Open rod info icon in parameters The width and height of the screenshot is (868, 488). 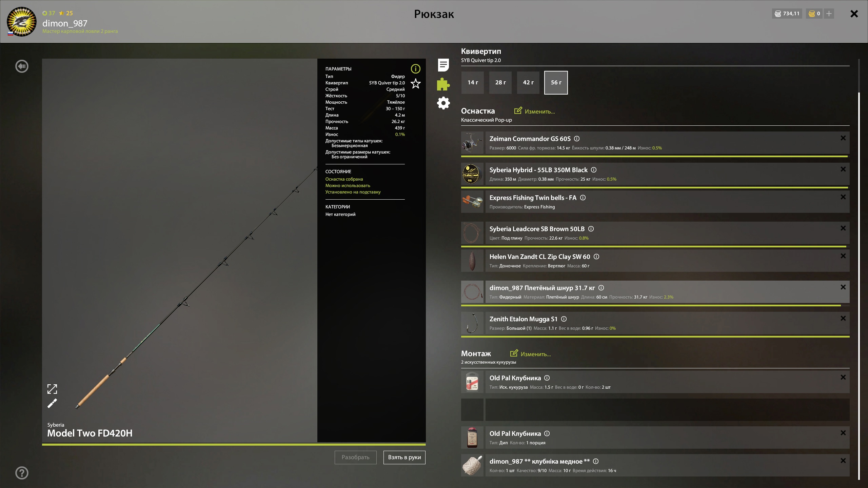(x=415, y=69)
